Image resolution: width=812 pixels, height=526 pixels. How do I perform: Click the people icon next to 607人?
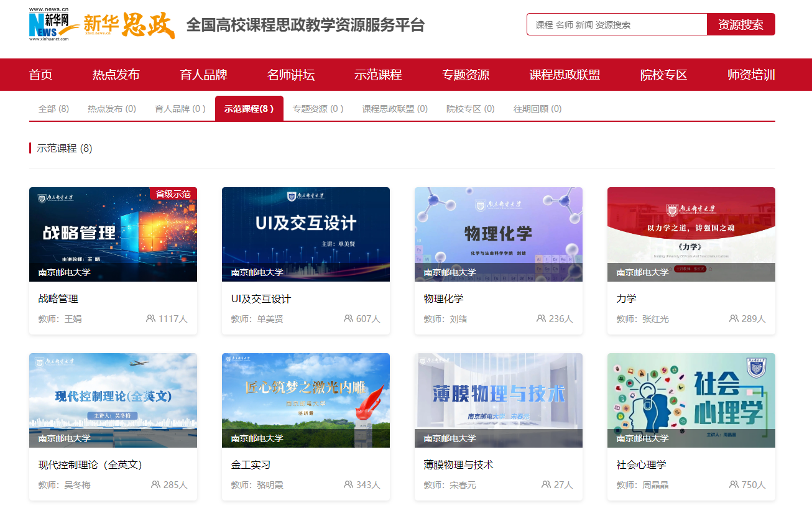[x=348, y=318]
